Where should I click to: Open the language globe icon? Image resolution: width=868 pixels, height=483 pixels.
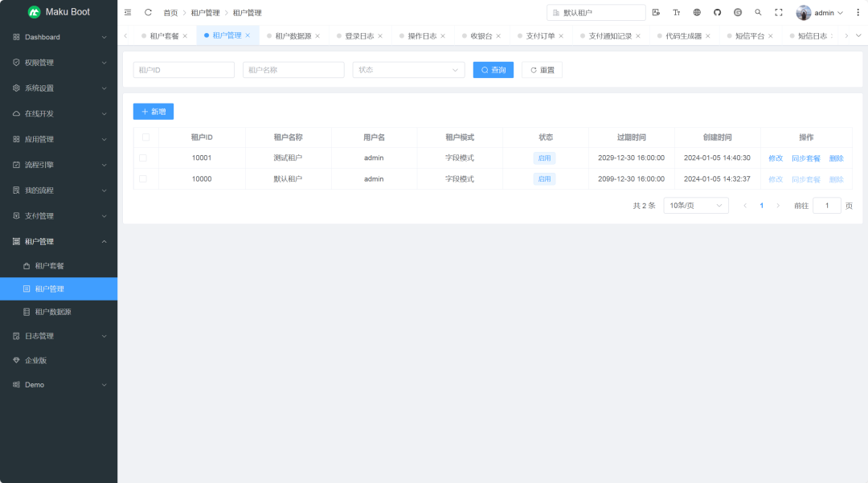697,12
